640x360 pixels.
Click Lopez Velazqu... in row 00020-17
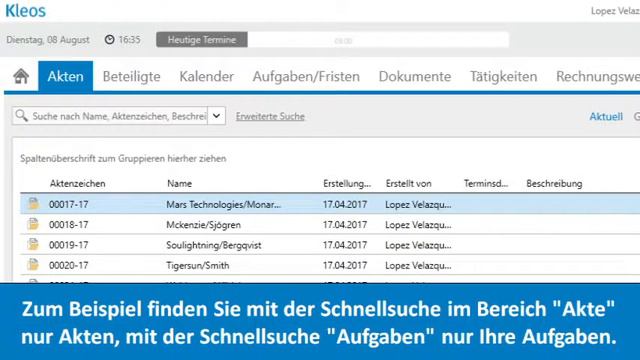pos(418,266)
